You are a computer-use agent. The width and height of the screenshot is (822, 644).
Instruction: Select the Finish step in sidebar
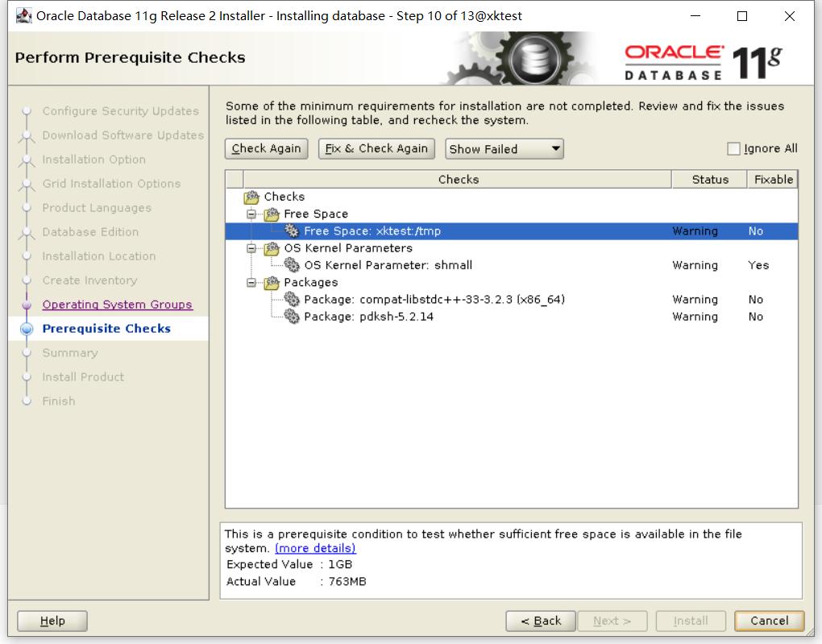(59, 401)
